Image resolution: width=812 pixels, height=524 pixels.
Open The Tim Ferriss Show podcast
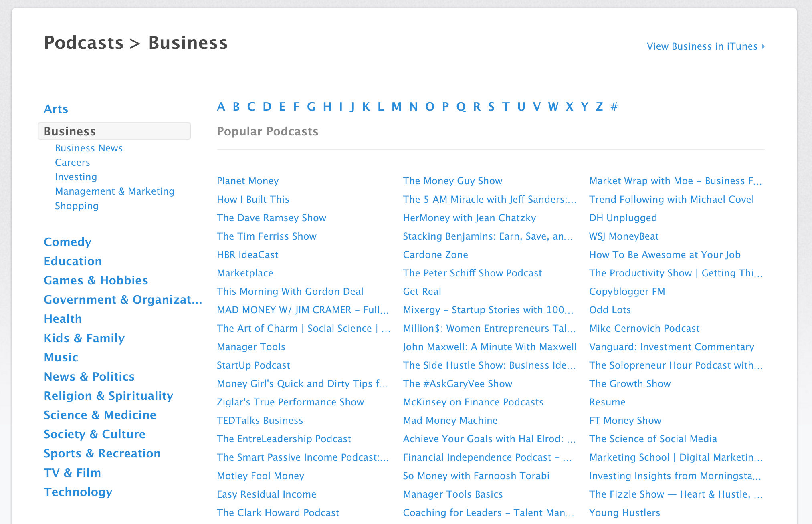[x=267, y=236]
